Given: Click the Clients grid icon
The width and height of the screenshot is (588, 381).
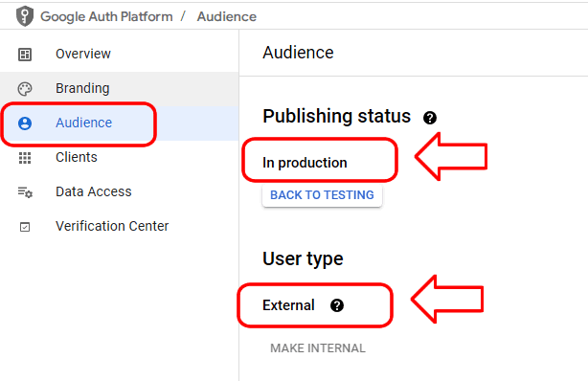Looking at the screenshot, I should 25,158.
